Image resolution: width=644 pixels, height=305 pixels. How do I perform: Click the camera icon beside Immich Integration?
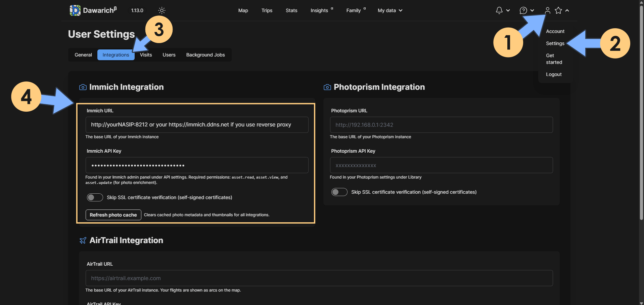[x=83, y=87]
